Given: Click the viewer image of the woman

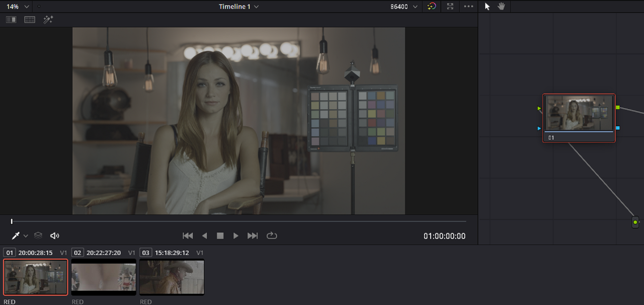Looking at the screenshot, I should point(238,121).
